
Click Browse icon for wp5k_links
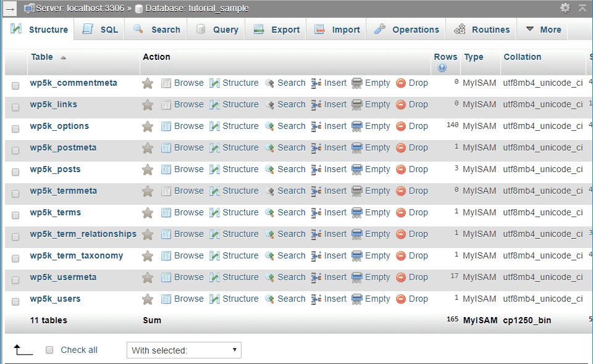coord(166,105)
